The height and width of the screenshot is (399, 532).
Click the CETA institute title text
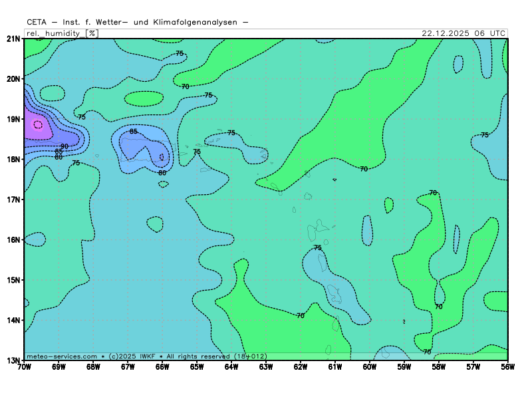[x=138, y=22]
